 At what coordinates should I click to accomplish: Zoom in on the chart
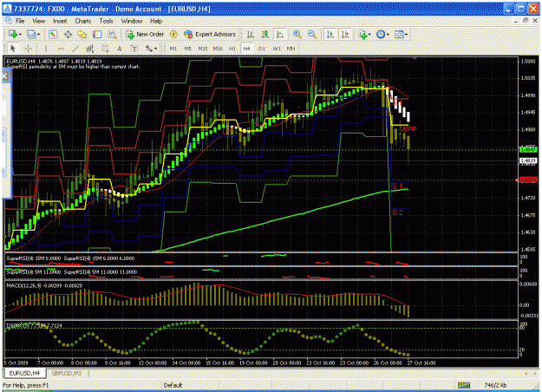point(297,34)
